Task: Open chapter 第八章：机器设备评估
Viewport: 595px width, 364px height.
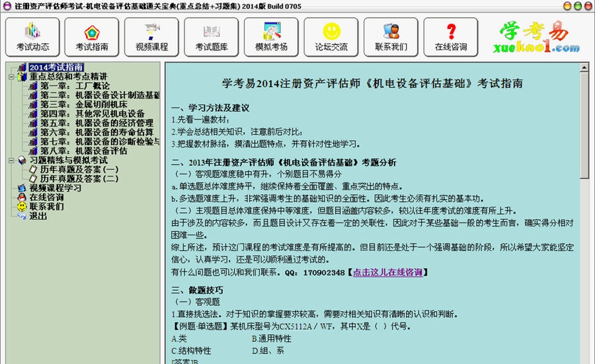Action: click(83, 151)
